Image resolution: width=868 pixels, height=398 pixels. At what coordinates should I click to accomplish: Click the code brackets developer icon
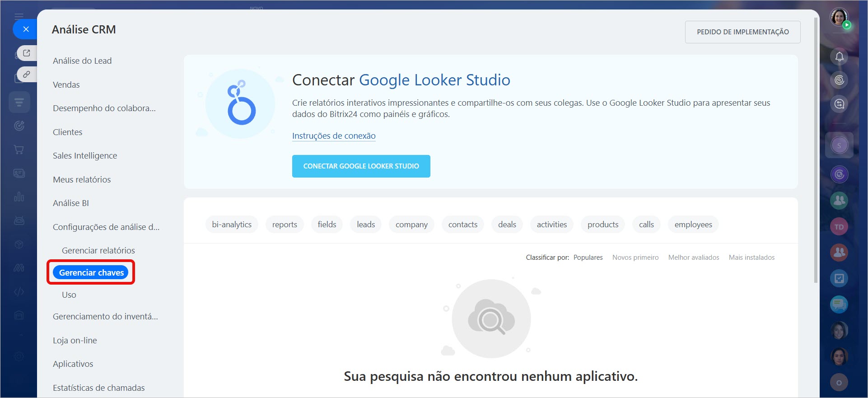(x=19, y=292)
